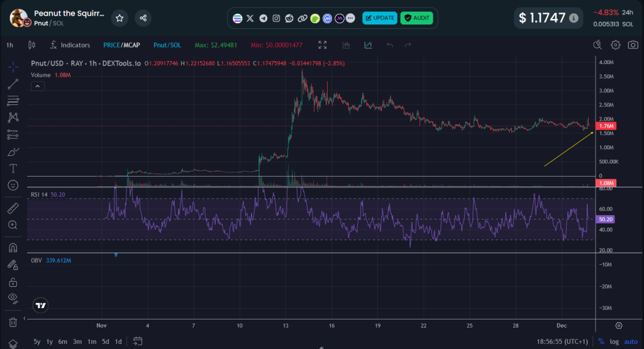This screenshot has height=349, width=644.
Task: Set chart range to 1y
Action: 50,341
